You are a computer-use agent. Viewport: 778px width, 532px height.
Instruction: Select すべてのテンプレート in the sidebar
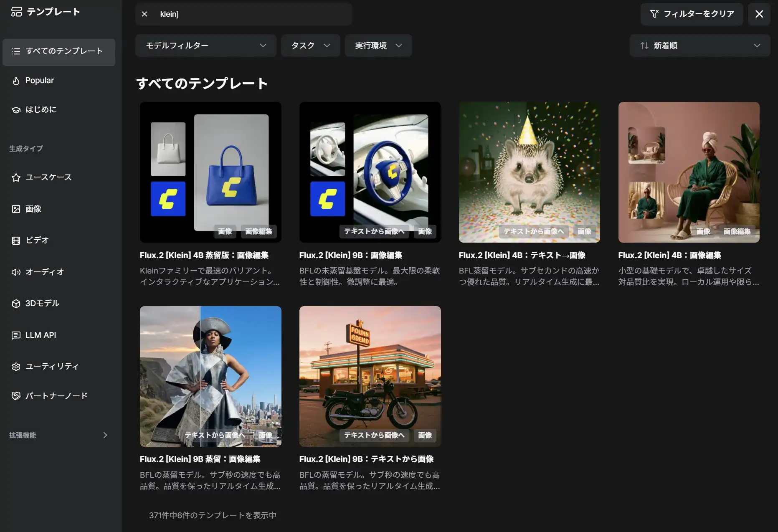coord(59,51)
